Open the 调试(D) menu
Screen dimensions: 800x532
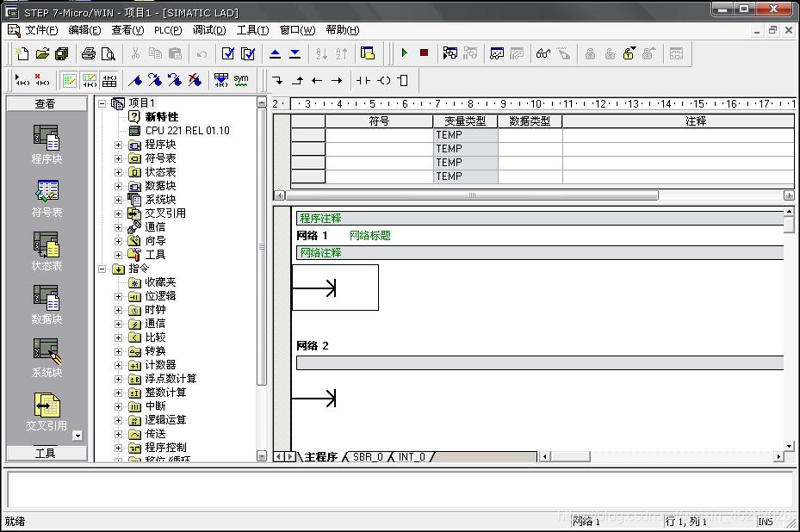209,30
